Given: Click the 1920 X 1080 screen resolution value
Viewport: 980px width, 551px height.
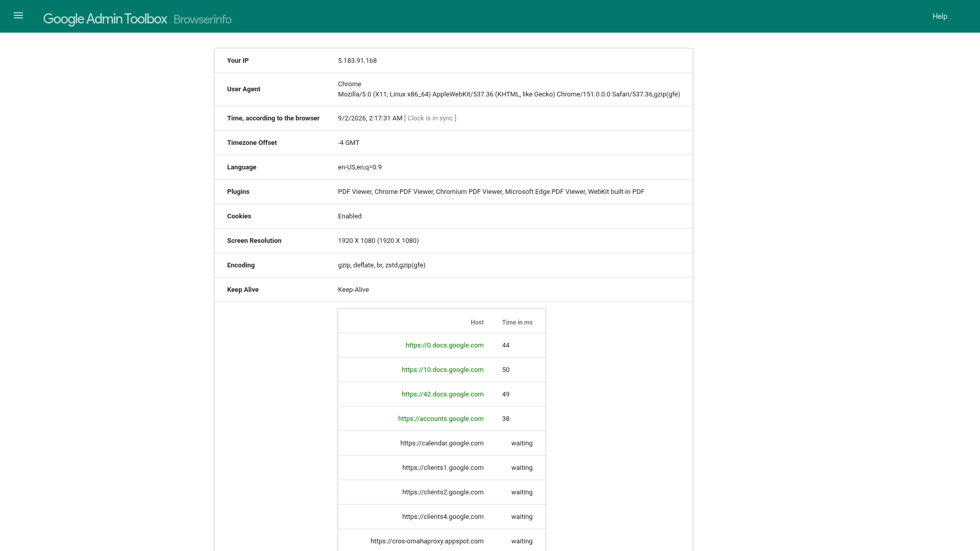Looking at the screenshot, I should click(x=378, y=241).
